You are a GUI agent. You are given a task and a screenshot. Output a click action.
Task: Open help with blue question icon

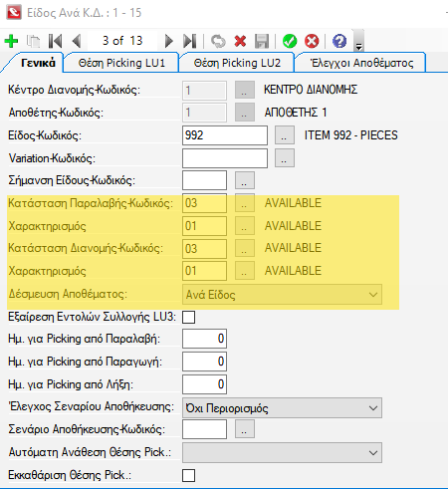[339, 41]
